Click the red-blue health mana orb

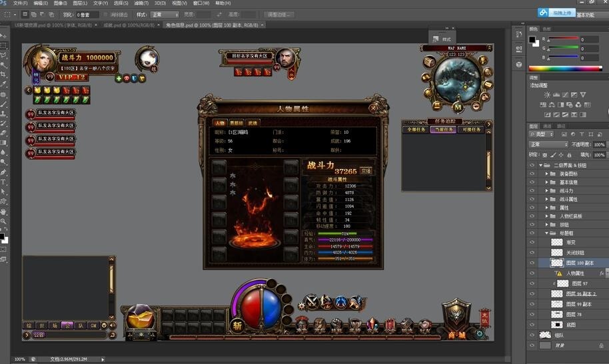point(261,307)
